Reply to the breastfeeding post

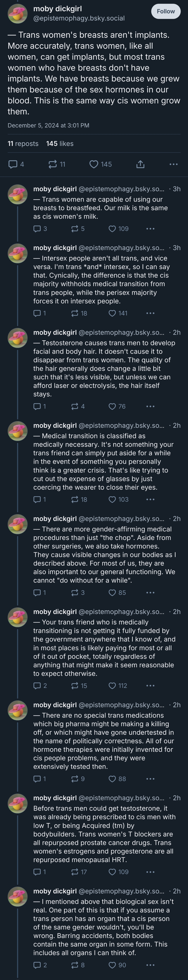click(37, 229)
